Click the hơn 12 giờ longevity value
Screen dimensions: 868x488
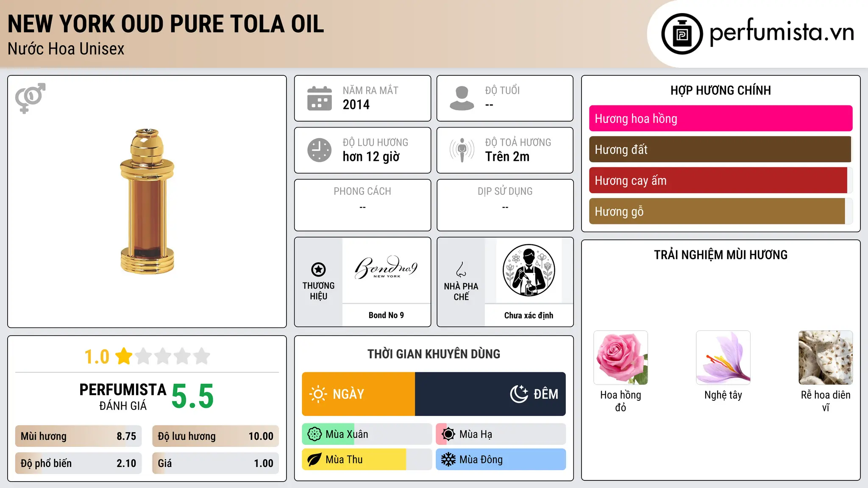[371, 157]
